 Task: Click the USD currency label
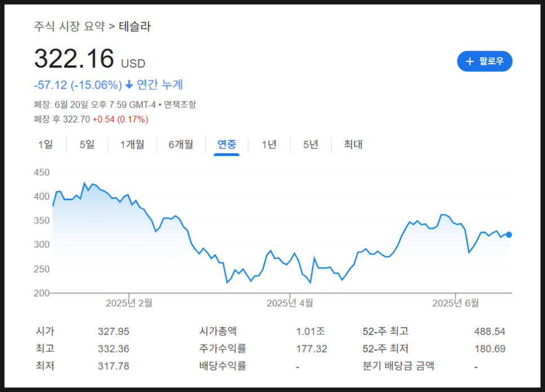click(x=133, y=64)
